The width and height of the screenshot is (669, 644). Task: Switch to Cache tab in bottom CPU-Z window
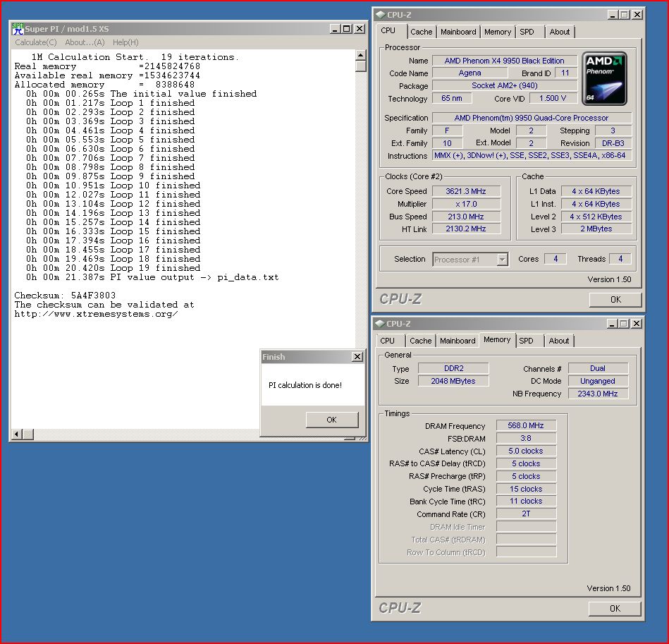(420, 341)
